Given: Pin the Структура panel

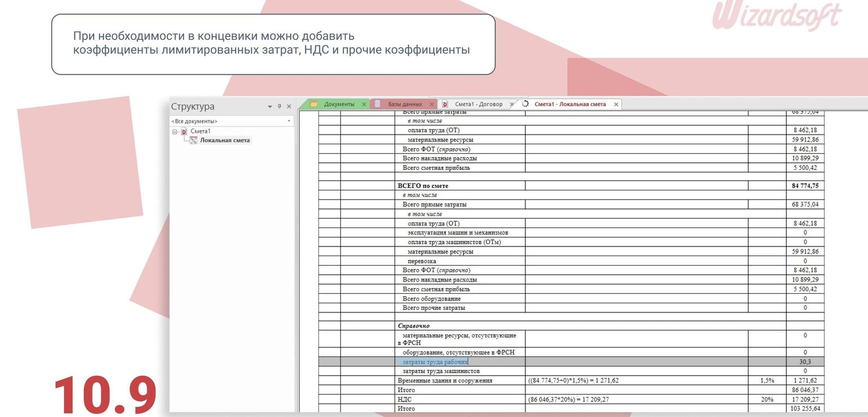Looking at the screenshot, I should point(280,106).
